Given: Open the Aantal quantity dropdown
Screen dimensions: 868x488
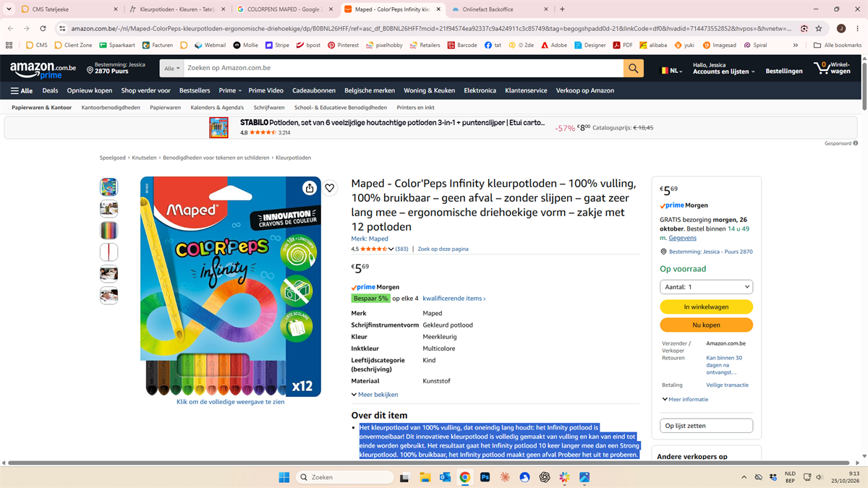Looking at the screenshot, I should 706,287.
